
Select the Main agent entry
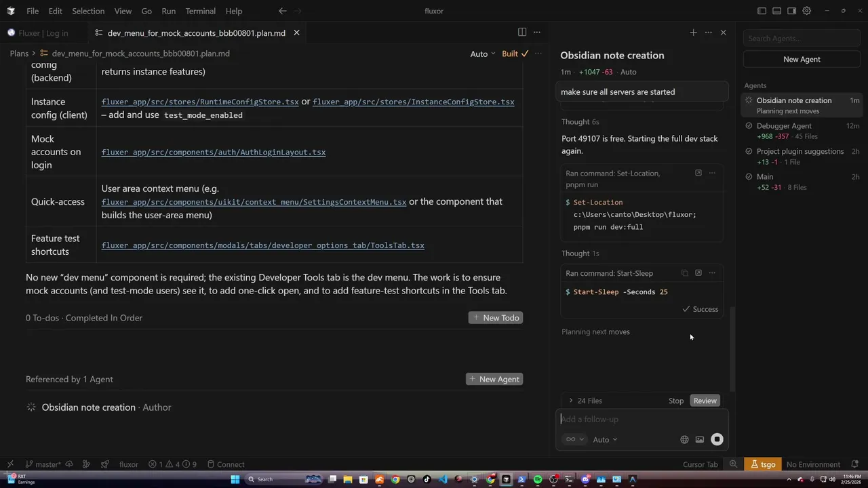pos(802,182)
